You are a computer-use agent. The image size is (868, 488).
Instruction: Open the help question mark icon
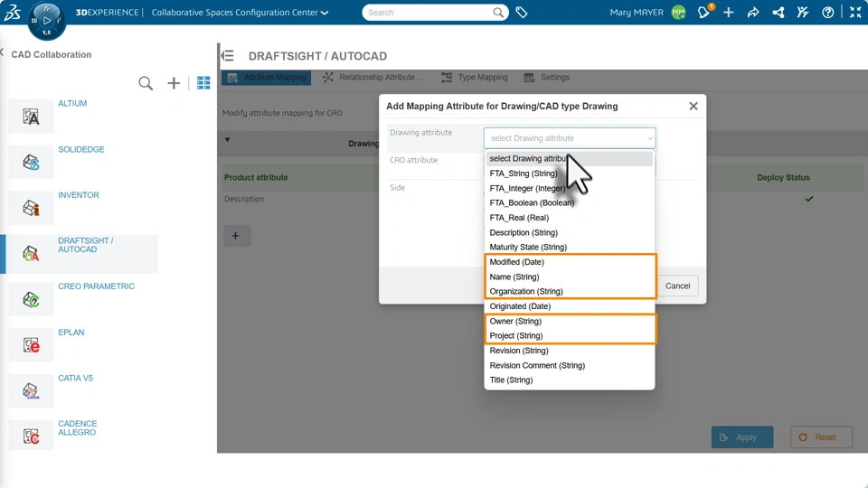click(x=827, y=13)
